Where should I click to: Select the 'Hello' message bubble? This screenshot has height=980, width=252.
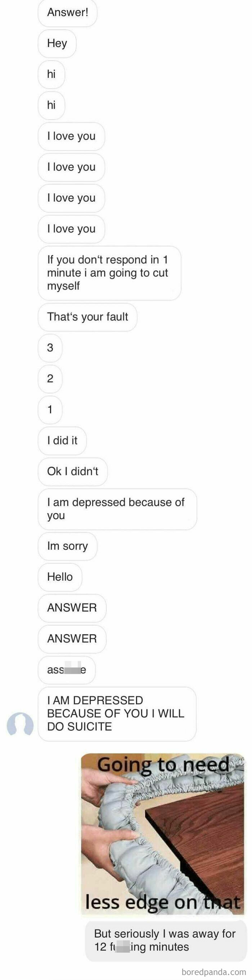(x=60, y=577)
